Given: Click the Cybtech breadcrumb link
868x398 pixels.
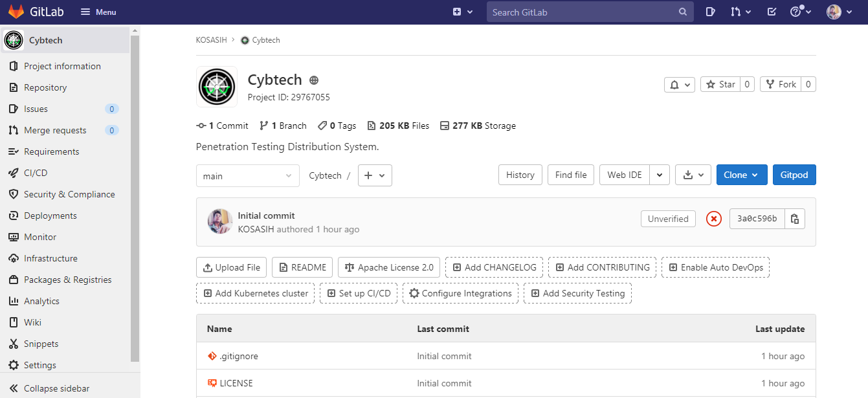Looking at the screenshot, I should click(266, 40).
